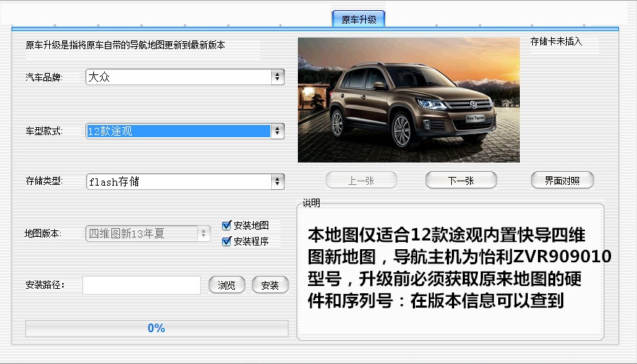Click the 存储卡未插入 status text
Image resolution: width=637 pixels, height=364 pixels.
pyautogui.click(x=556, y=41)
